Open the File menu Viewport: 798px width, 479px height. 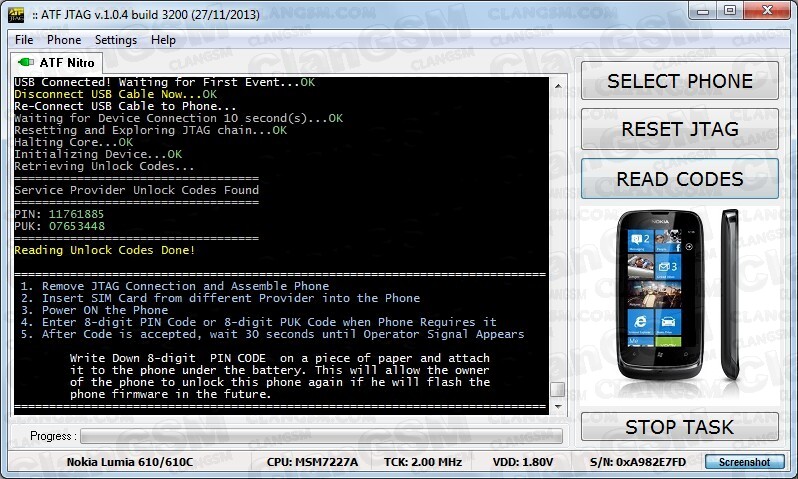click(24, 40)
